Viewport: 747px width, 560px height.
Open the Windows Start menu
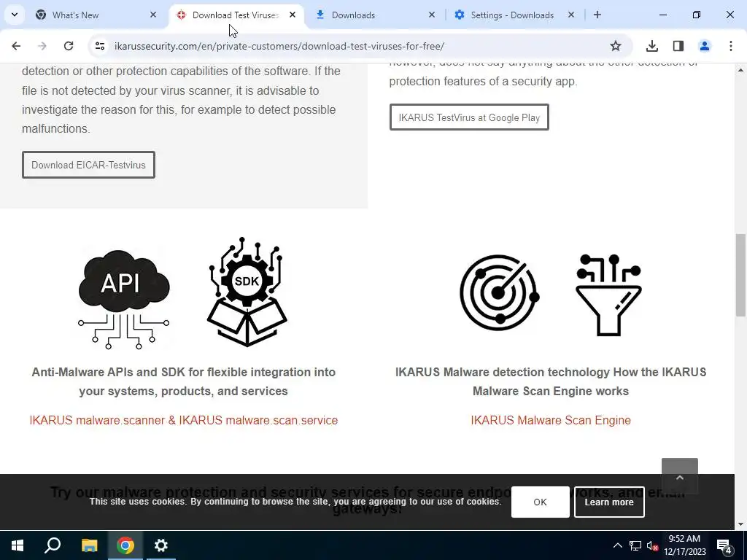pos(18,545)
